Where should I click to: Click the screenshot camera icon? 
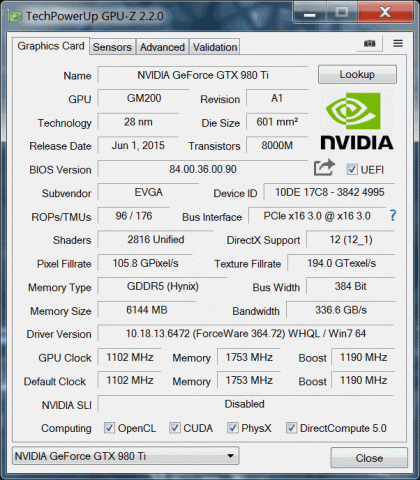(x=369, y=43)
